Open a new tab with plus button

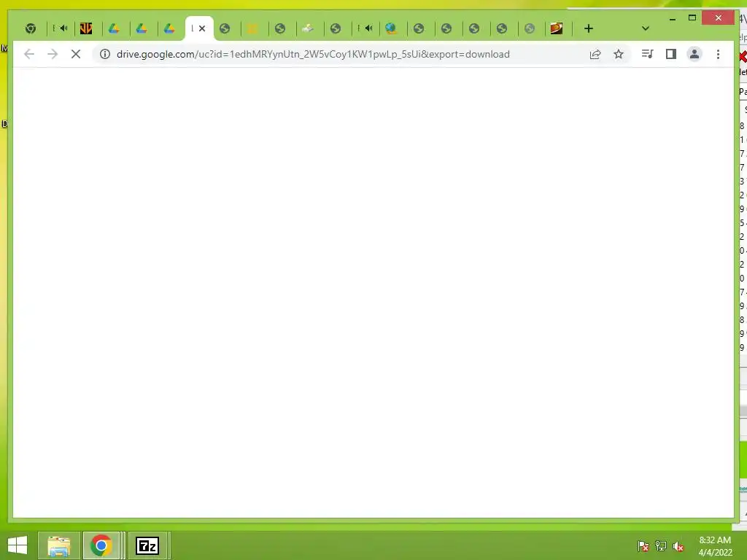click(589, 28)
